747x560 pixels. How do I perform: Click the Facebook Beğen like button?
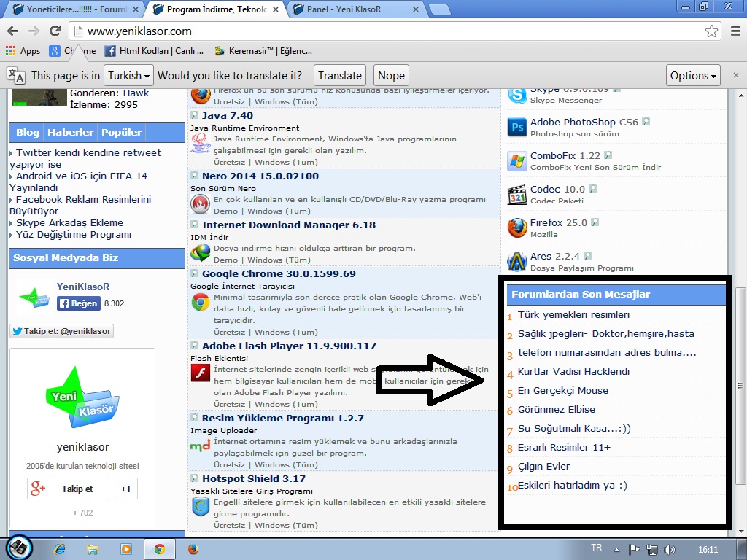(79, 303)
